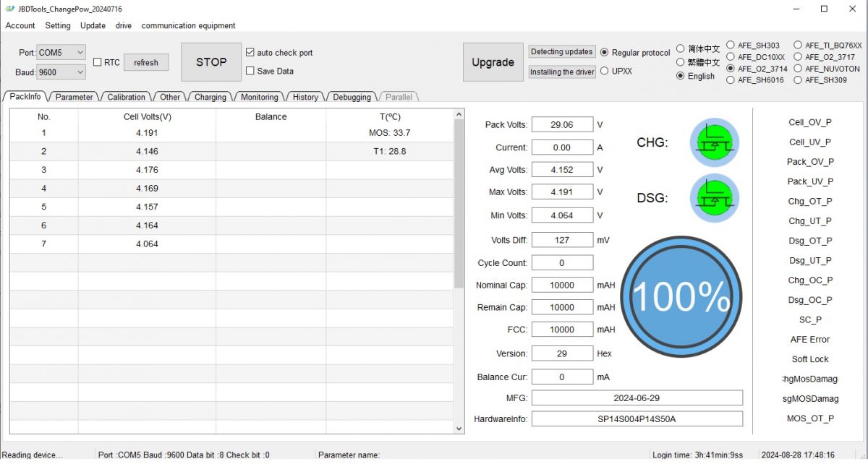This screenshot has width=868, height=464.
Task: Toggle the RTC checkbox
Action: [98, 63]
